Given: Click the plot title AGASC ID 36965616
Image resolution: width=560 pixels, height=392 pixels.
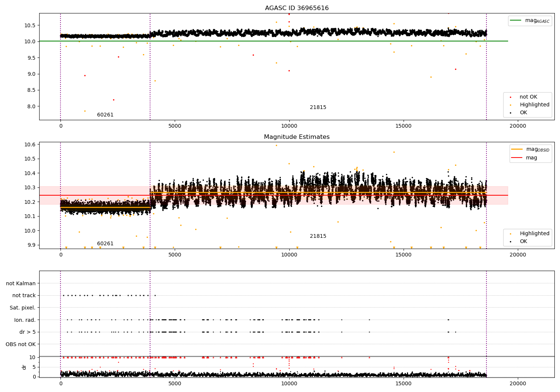Looking at the screenshot, I should click(x=297, y=8).
